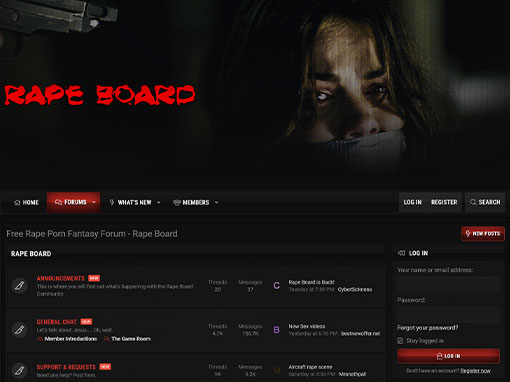Click the lock icon on Log In button

tap(439, 356)
